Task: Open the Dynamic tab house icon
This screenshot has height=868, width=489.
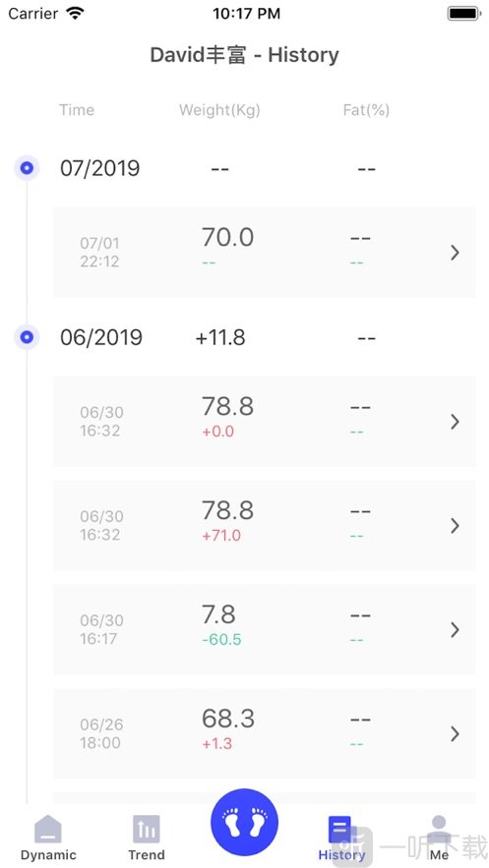Action: (48, 829)
